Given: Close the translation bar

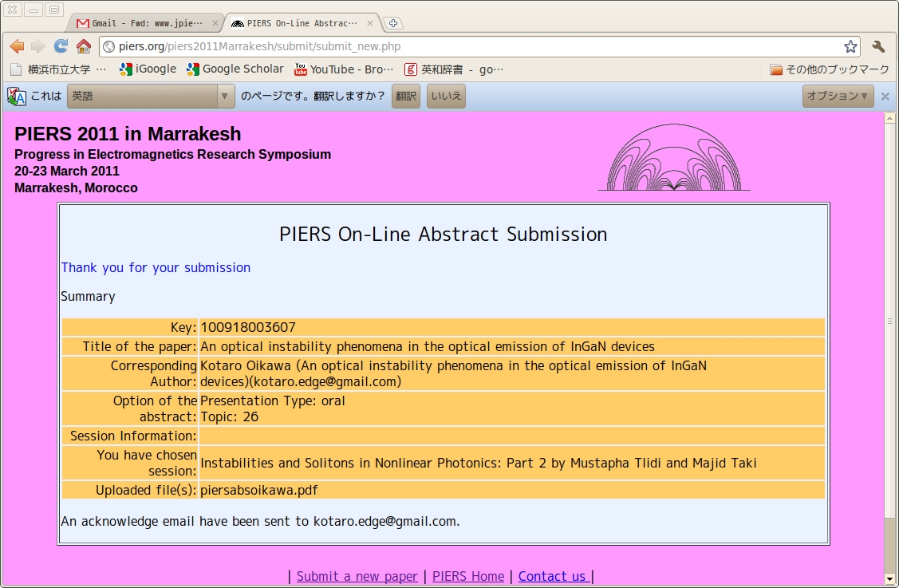Looking at the screenshot, I should pos(885,97).
